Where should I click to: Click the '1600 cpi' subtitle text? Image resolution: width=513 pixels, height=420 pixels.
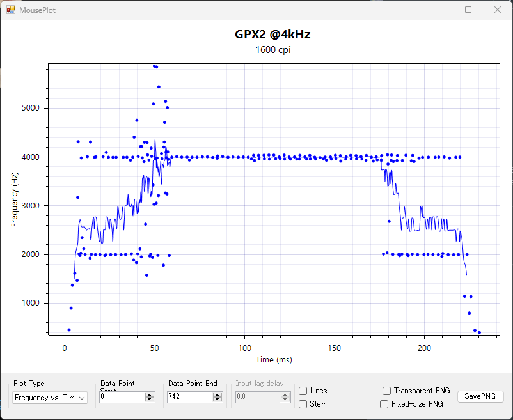(x=273, y=50)
